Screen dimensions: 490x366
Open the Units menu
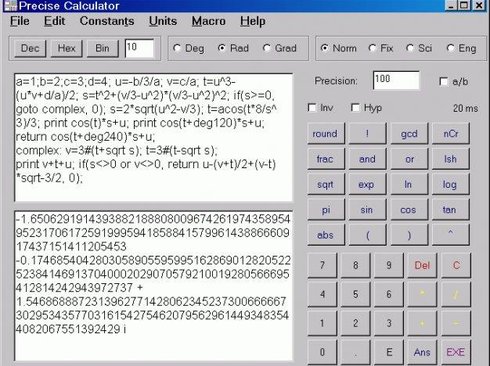[163, 21]
